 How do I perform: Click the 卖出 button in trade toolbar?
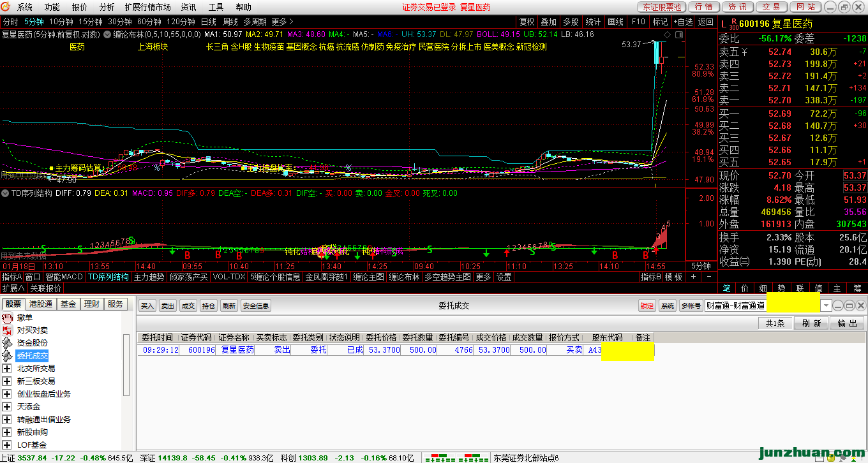pos(168,306)
